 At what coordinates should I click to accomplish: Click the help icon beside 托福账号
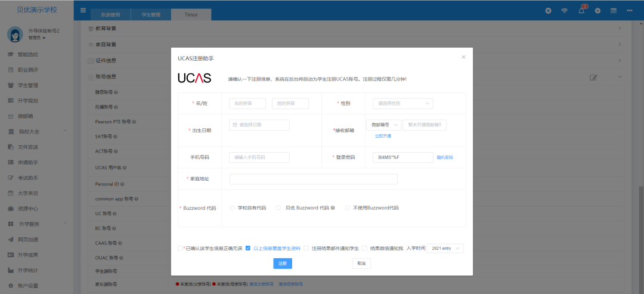116,107
